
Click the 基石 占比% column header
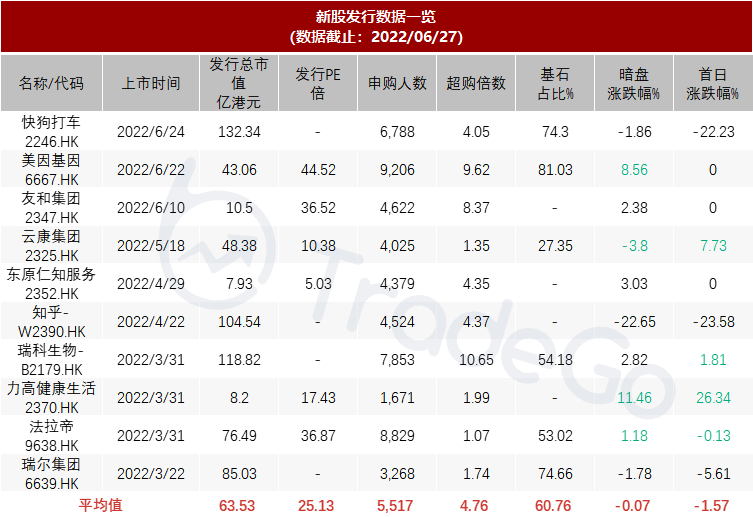[555, 84]
